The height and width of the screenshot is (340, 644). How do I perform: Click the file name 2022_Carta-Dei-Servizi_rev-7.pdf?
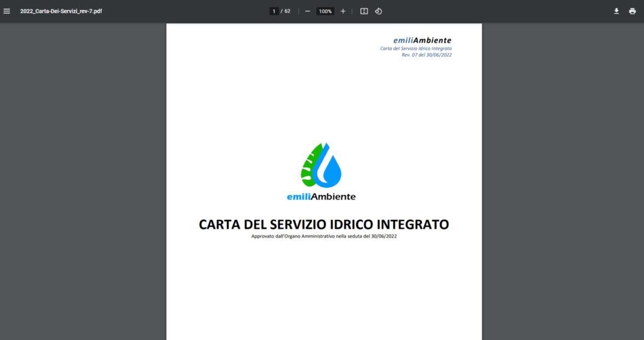pos(61,11)
